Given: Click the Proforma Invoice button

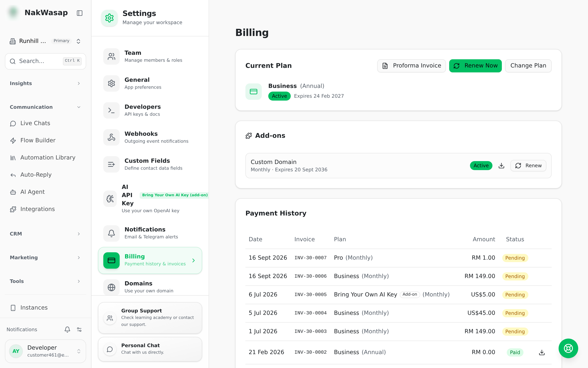Looking at the screenshot, I should click(411, 66).
